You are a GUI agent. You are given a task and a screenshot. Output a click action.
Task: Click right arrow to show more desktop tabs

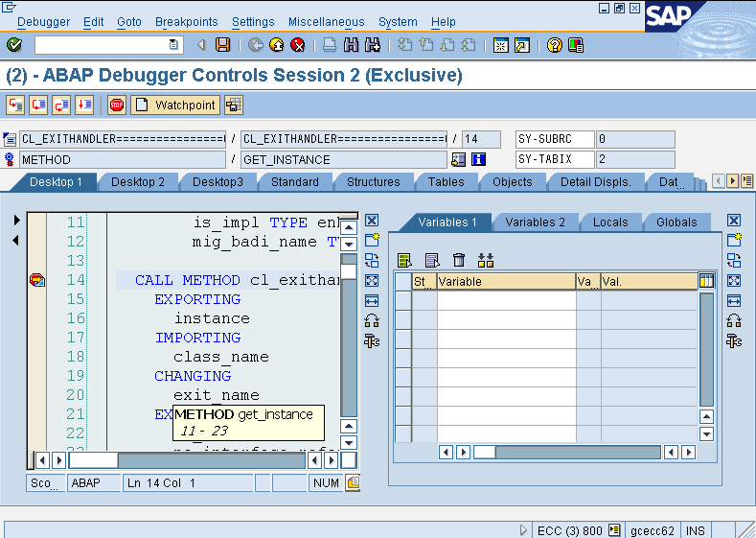733,181
